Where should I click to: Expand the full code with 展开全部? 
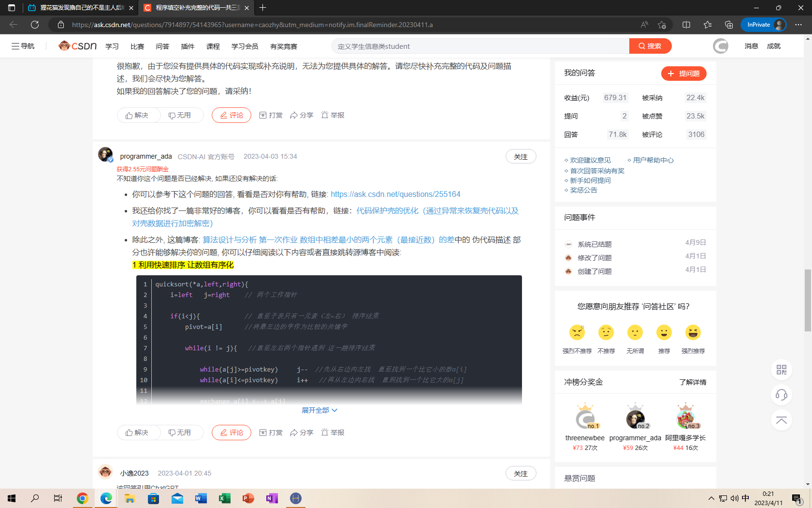[319, 410]
